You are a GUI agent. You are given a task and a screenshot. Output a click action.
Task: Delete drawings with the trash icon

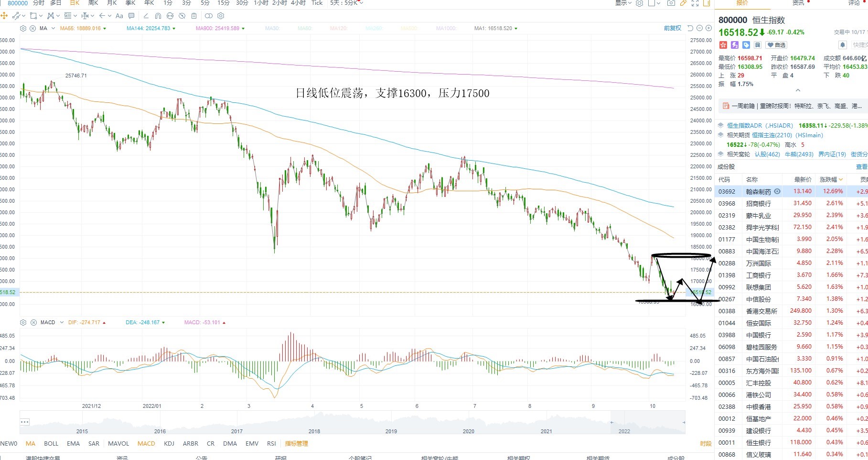pos(194,16)
